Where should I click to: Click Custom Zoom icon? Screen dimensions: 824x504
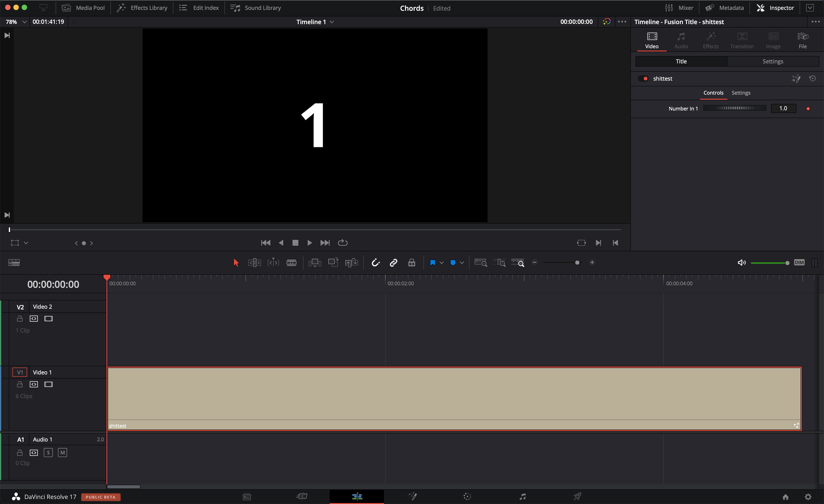pos(518,263)
